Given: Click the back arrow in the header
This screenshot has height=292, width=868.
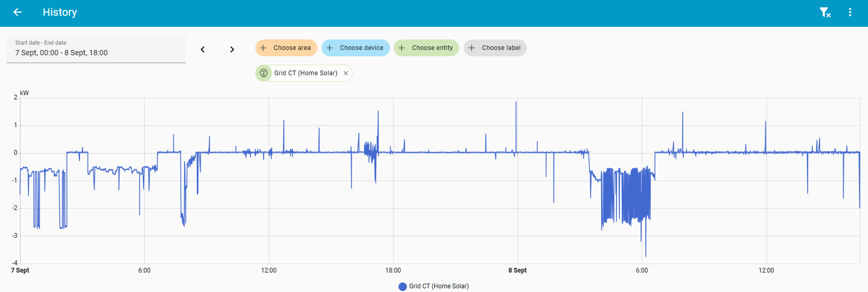Looking at the screenshot, I should tap(17, 12).
